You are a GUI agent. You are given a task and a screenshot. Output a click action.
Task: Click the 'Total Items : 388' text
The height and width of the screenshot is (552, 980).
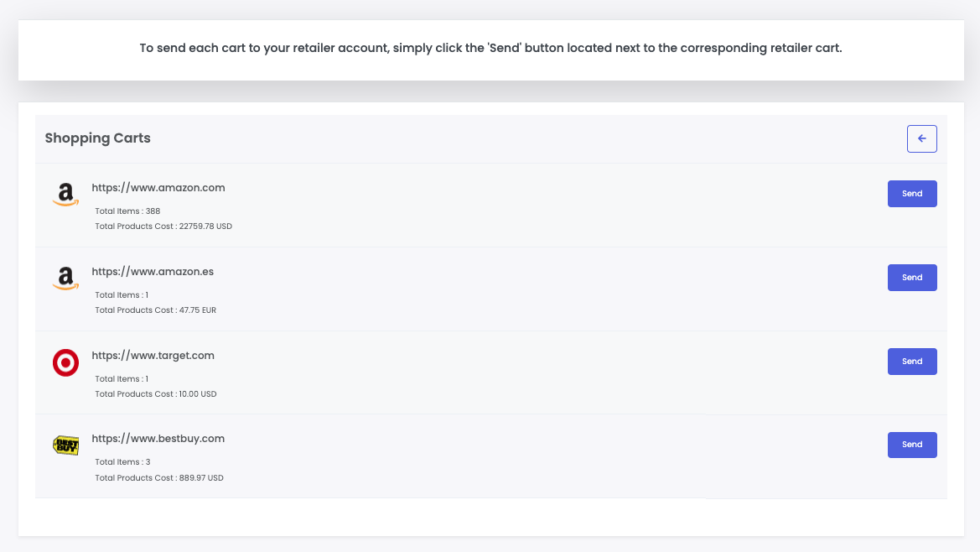(x=127, y=211)
